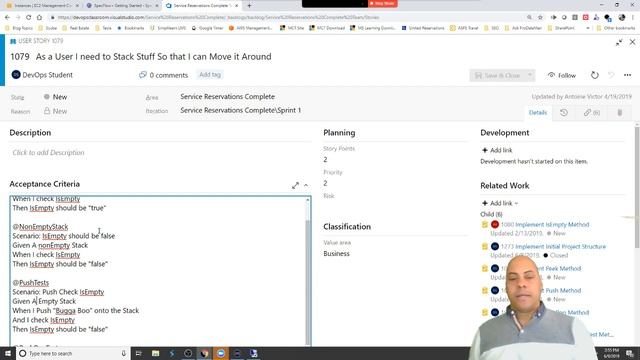
Task: Revert changes using the undo icon
Action: pyautogui.click(x=611, y=75)
